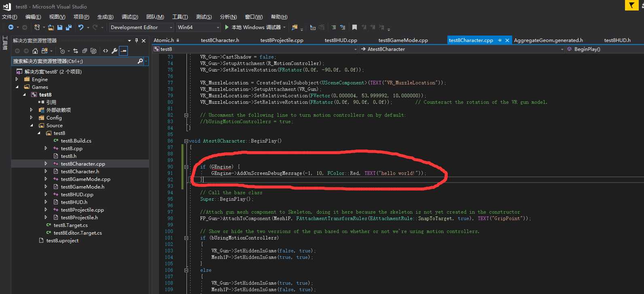The image size is (644, 294).
Task: Save current file with the floppy icon
Action: pyautogui.click(x=60, y=27)
